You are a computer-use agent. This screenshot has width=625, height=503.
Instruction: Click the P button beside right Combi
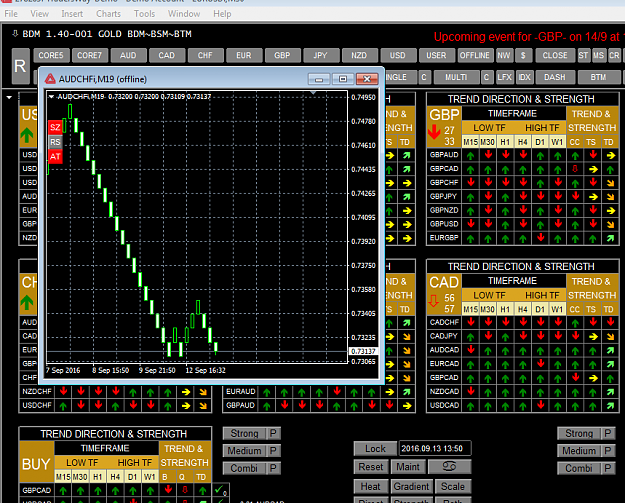tap(608, 468)
